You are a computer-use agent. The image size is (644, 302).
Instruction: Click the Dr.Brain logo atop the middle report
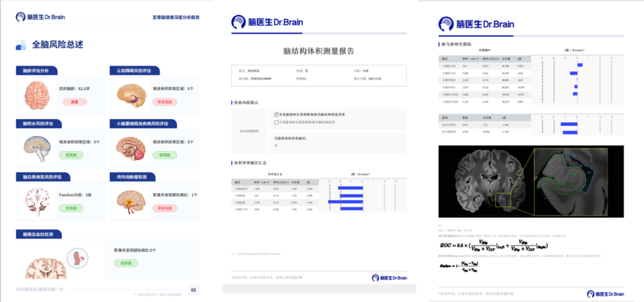pyautogui.click(x=267, y=22)
